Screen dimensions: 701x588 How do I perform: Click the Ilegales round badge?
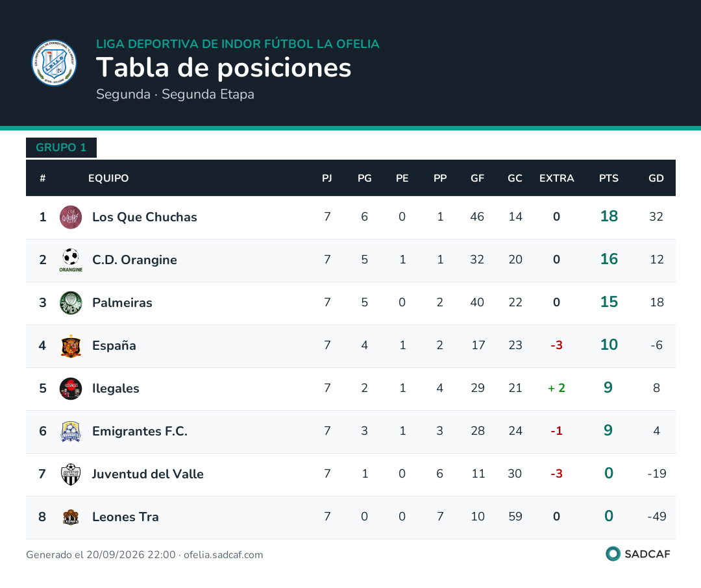pyautogui.click(x=71, y=389)
